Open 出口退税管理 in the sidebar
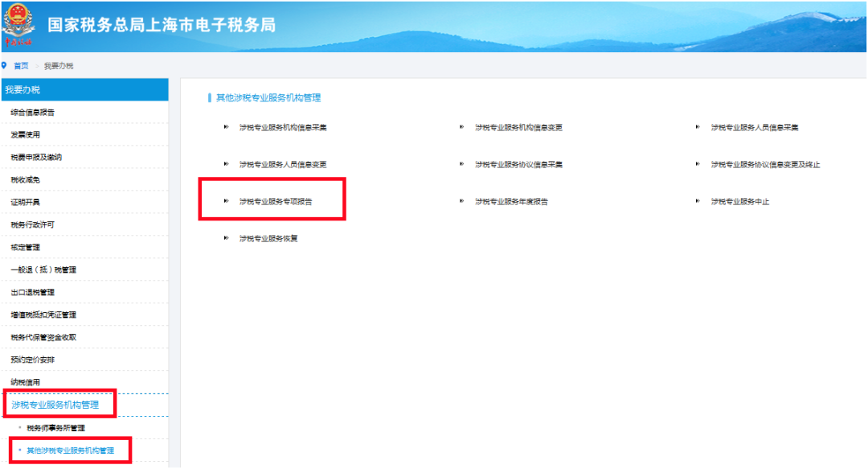The width and height of the screenshot is (868, 469). [84, 292]
